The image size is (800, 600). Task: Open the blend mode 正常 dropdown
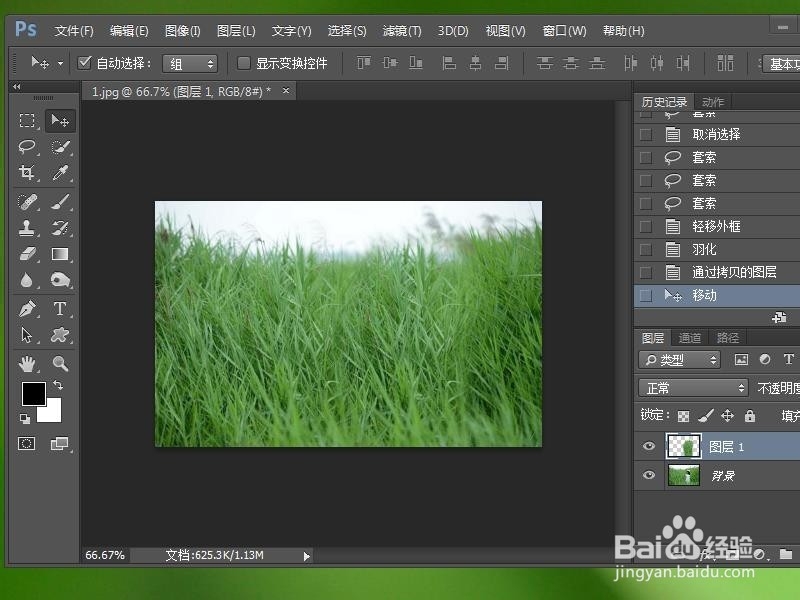(x=693, y=388)
